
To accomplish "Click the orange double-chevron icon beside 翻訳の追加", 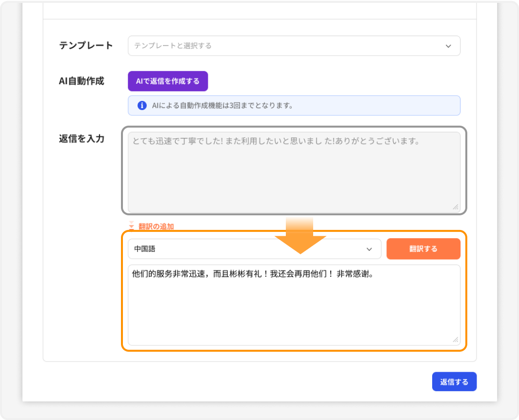I will [x=131, y=226].
